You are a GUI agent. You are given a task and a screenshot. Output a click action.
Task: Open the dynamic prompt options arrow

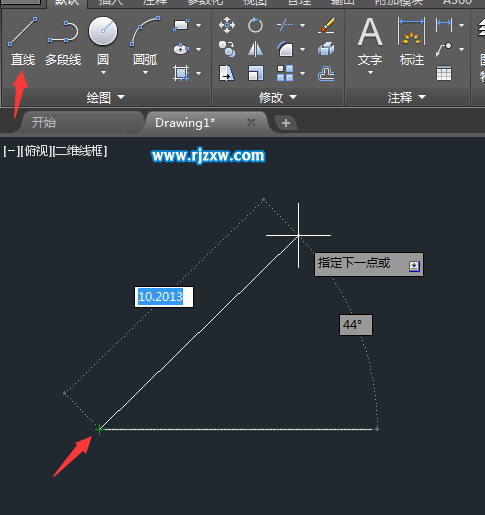click(x=414, y=266)
